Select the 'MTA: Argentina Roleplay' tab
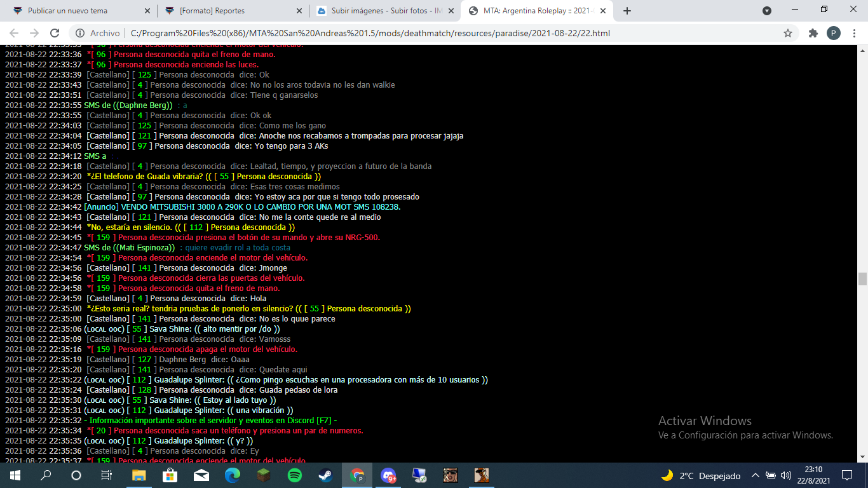 (531, 11)
